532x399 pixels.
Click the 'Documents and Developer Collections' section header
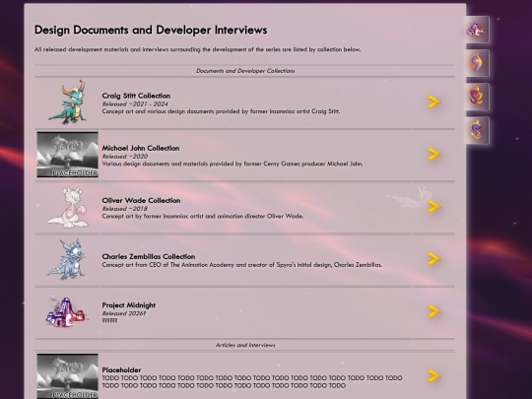coord(245,71)
